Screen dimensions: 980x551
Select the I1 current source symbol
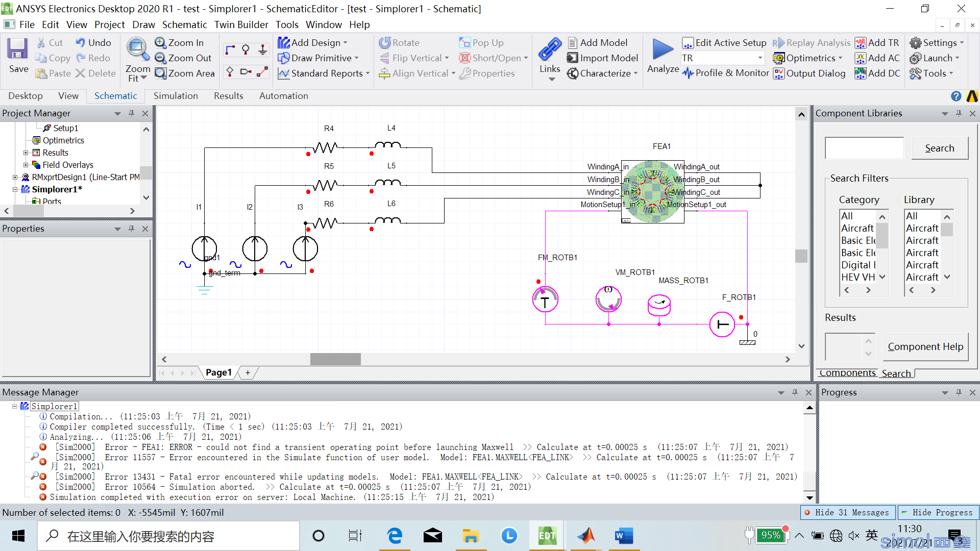click(204, 249)
